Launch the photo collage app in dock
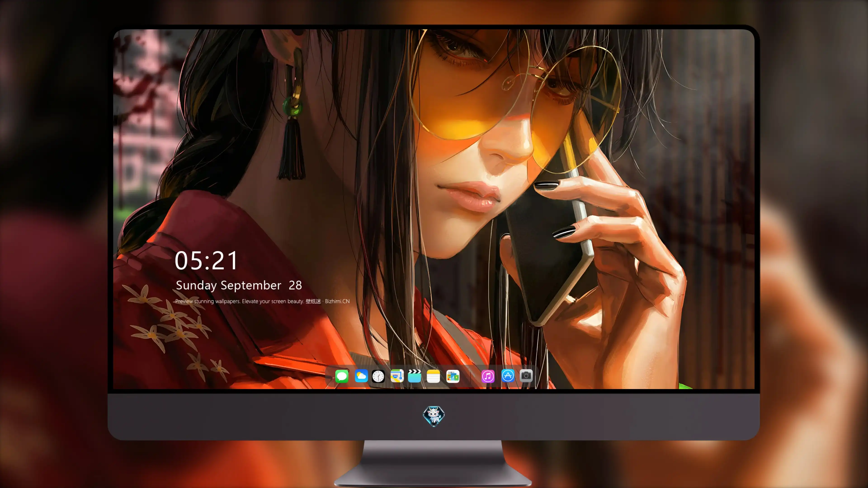 point(453,376)
